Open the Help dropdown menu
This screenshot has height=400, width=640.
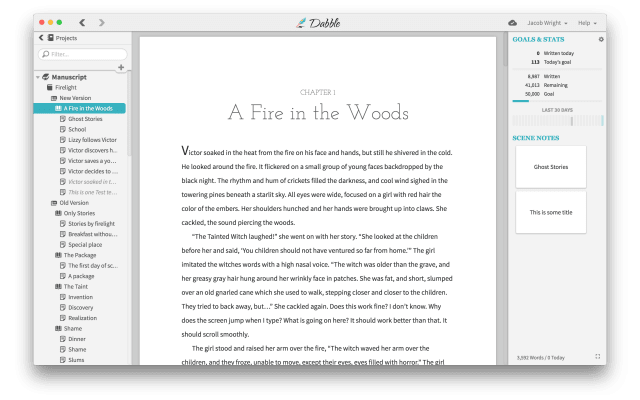(587, 23)
